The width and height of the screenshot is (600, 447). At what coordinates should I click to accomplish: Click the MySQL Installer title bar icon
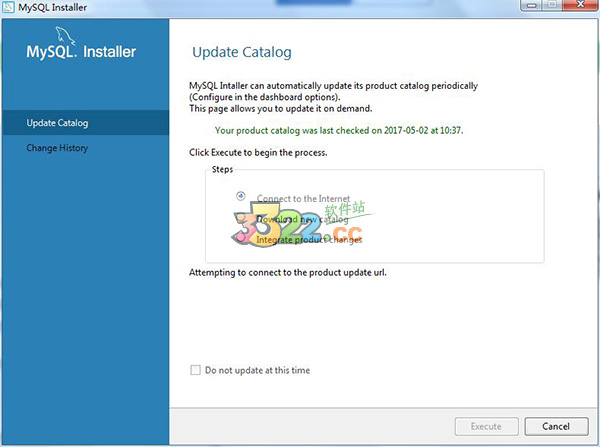coord(8,7)
